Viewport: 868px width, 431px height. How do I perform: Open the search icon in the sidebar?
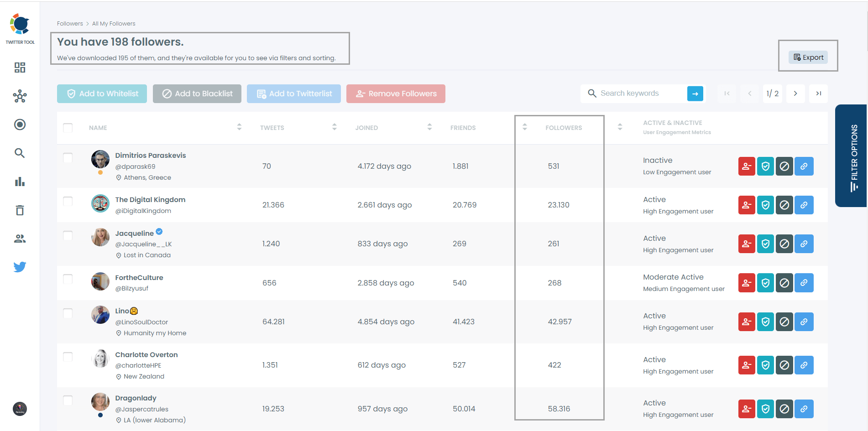(x=20, y=153)
